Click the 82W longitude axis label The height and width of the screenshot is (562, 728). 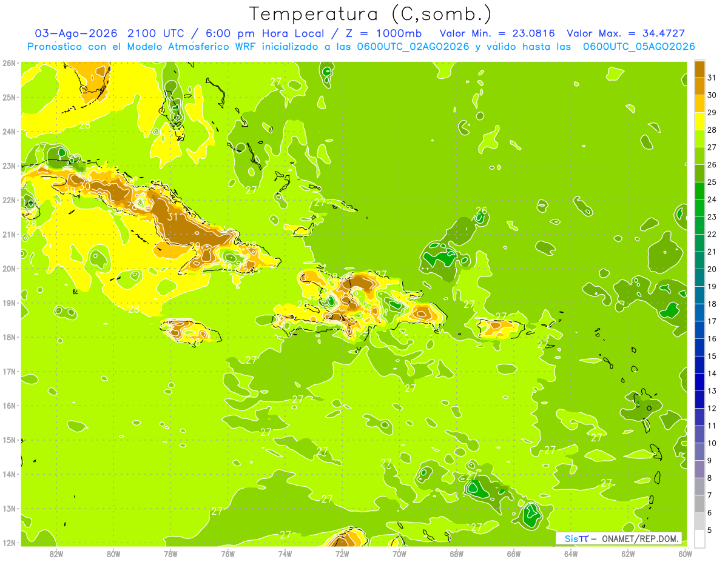point(56,554)
